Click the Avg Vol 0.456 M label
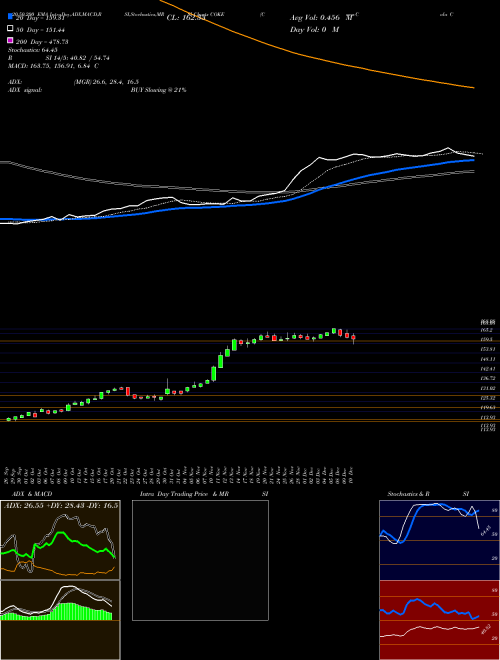The image size is (500, 660). [x=321, y=18]
